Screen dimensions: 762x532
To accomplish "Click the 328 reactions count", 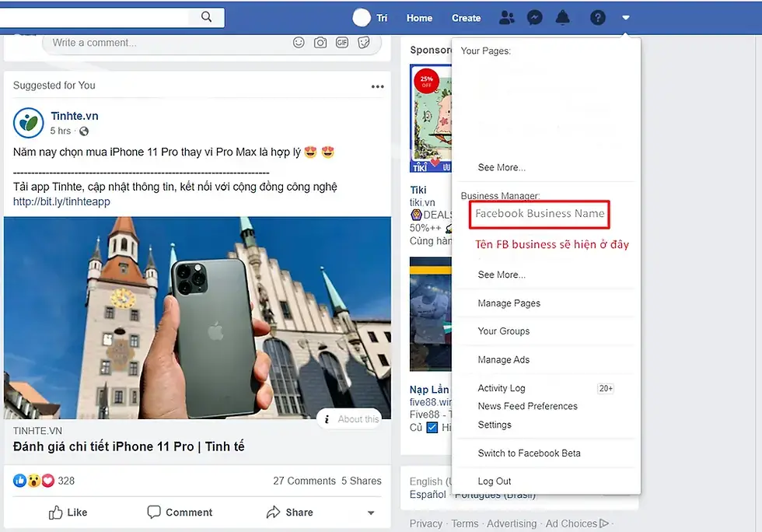I will pyautogui.click(x=66, y=481).
